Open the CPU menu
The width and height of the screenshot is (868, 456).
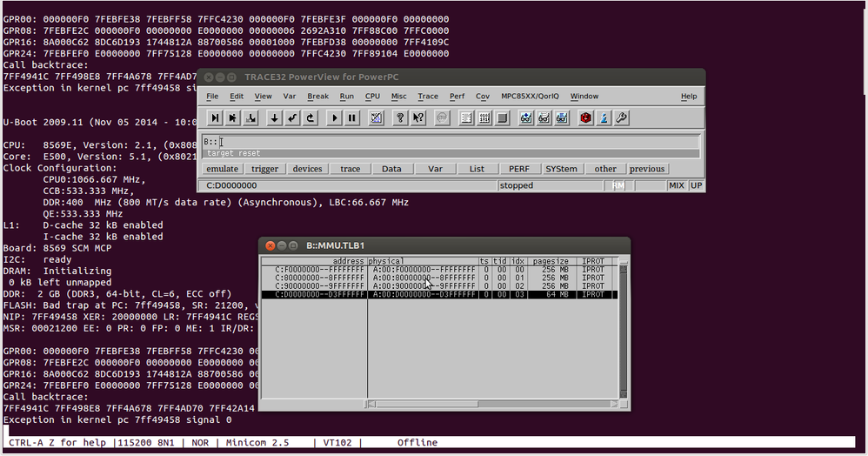(x=372, y=96)
